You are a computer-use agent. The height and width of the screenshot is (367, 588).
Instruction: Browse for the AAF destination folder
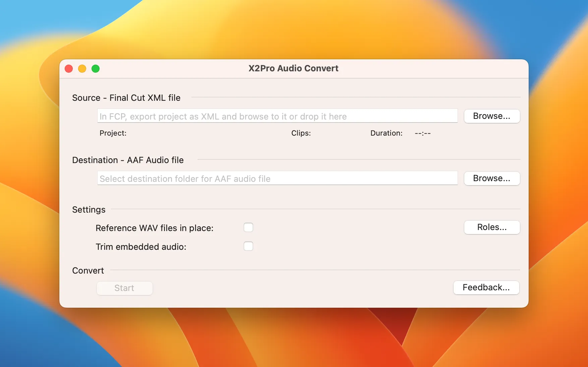491,178
